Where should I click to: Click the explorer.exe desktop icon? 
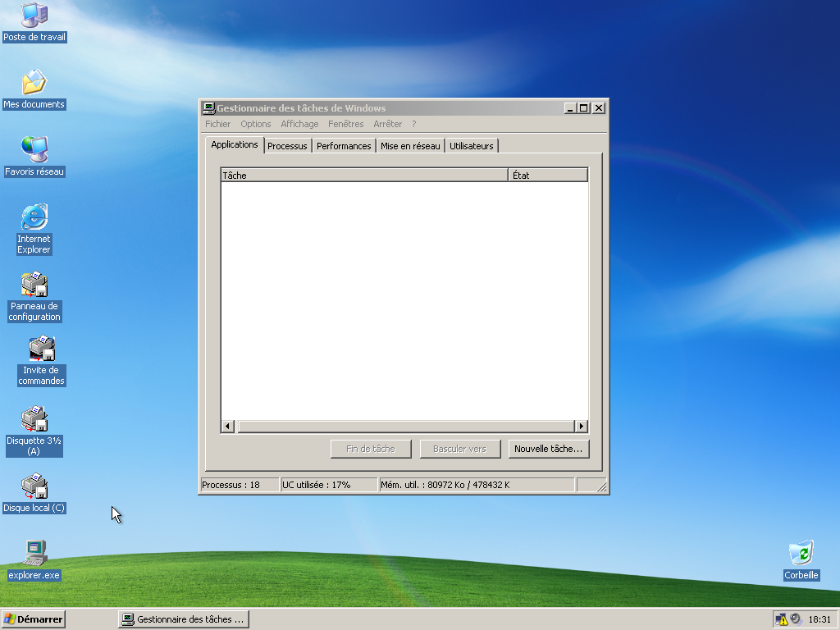(34, 554)
